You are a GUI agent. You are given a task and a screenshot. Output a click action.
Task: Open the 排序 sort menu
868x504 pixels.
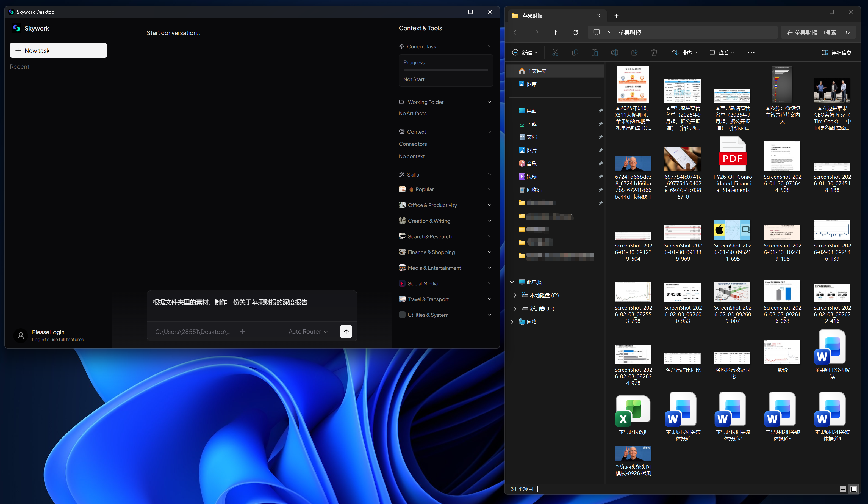click(684, 53)
